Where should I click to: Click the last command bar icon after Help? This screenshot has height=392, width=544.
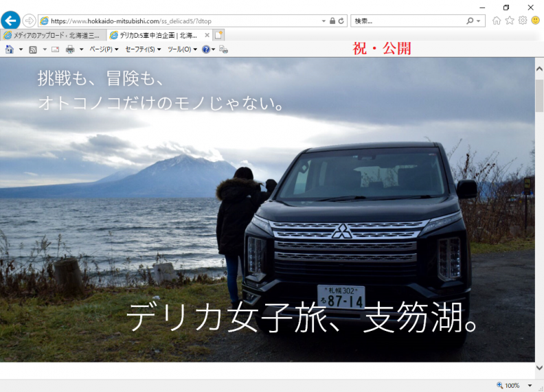click(x=224, y=50)
